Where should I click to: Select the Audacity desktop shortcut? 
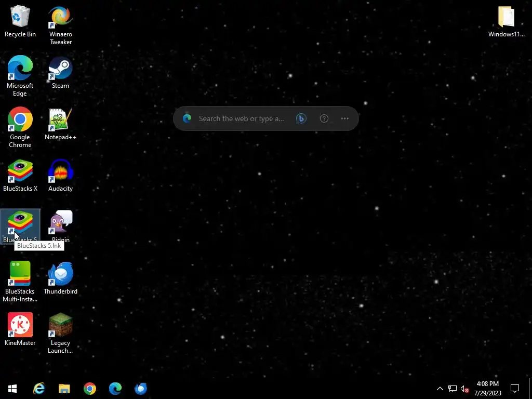(x=60, y=176)
